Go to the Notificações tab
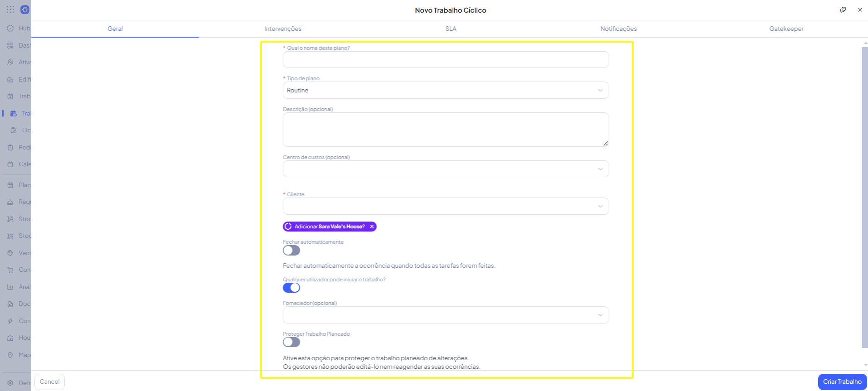The width and height of the screenshot is (868, 391). (x=619, y=29)
